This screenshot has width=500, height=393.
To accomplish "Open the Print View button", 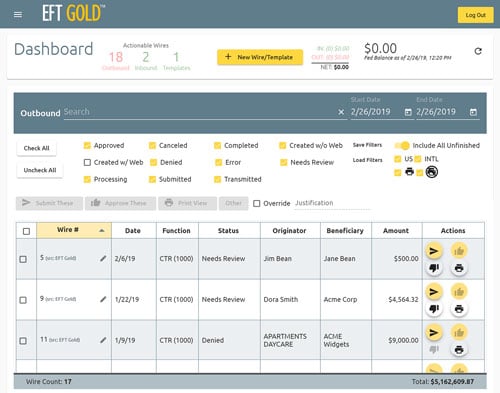I will coord(187,203).
